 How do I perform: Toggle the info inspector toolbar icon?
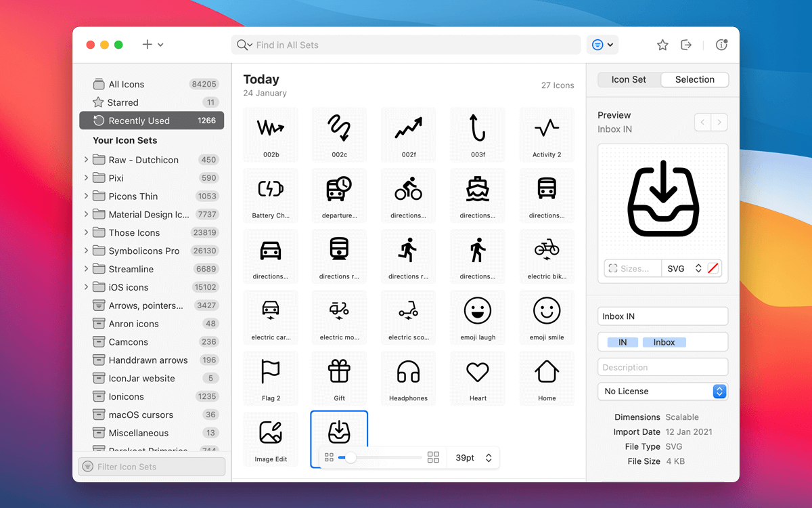click(x=721, y=45)
